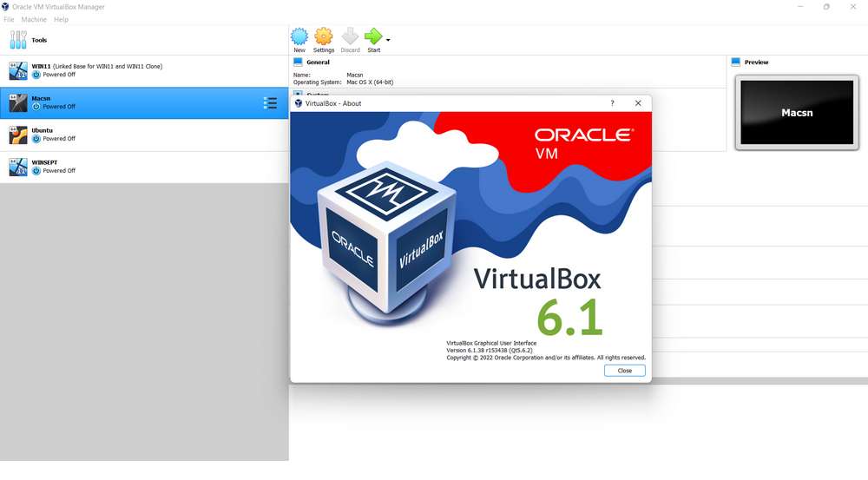Image resolution: width=868 pixels, height=480 pixels.
Task: Click the X on About dialog title bar
Action: [x=638, y=103]
